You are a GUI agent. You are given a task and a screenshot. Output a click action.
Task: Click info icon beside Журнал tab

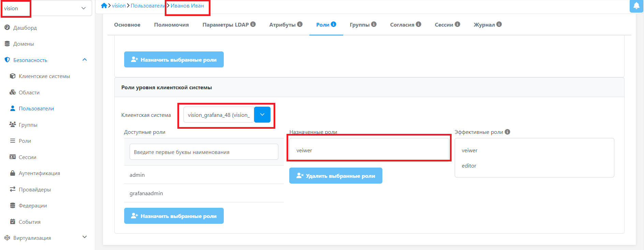click(499, 24)
